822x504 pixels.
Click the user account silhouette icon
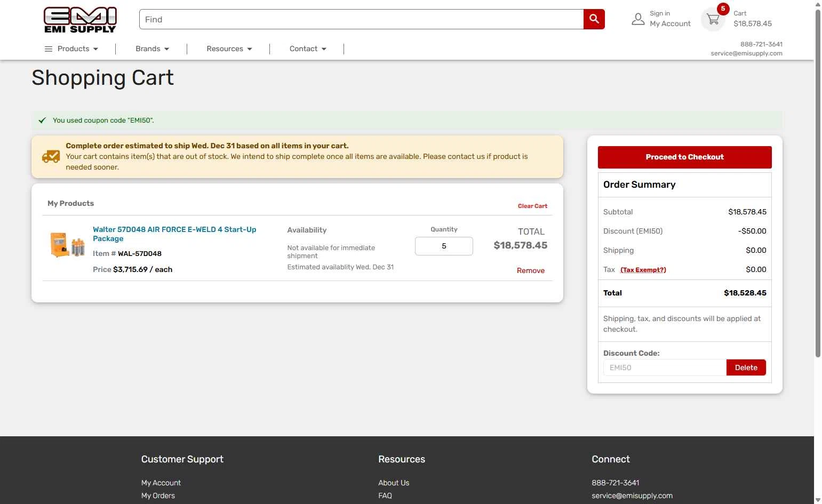(x=638, y=19)
